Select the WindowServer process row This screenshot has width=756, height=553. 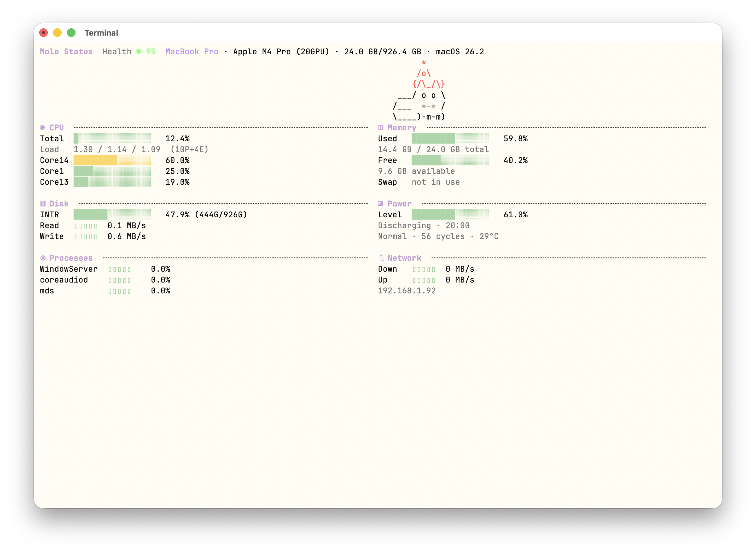click(69, 269)
